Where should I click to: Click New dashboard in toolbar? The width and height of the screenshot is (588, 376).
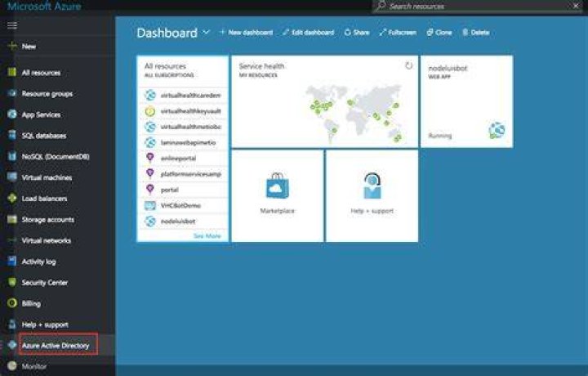click(246, 33)
